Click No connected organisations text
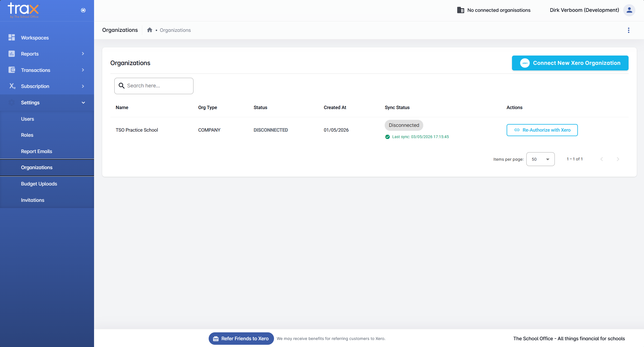The image size is (644, 347). click(x=499, y=10)
